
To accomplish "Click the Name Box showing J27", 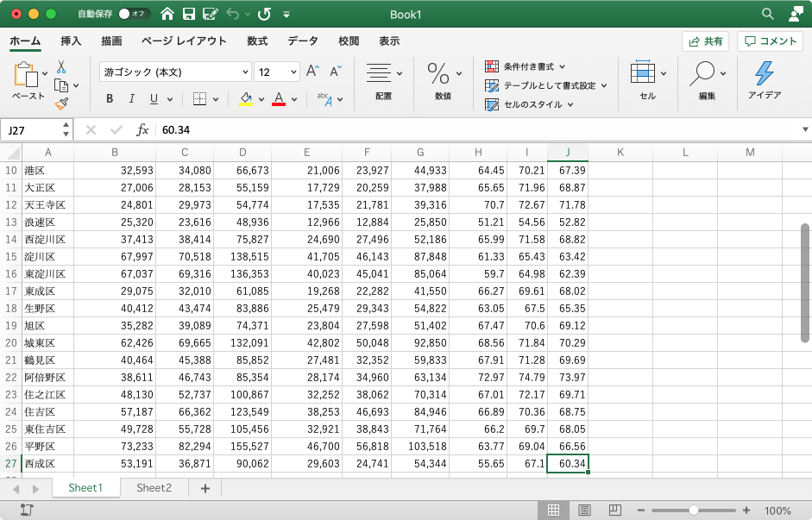I will 31,129.
